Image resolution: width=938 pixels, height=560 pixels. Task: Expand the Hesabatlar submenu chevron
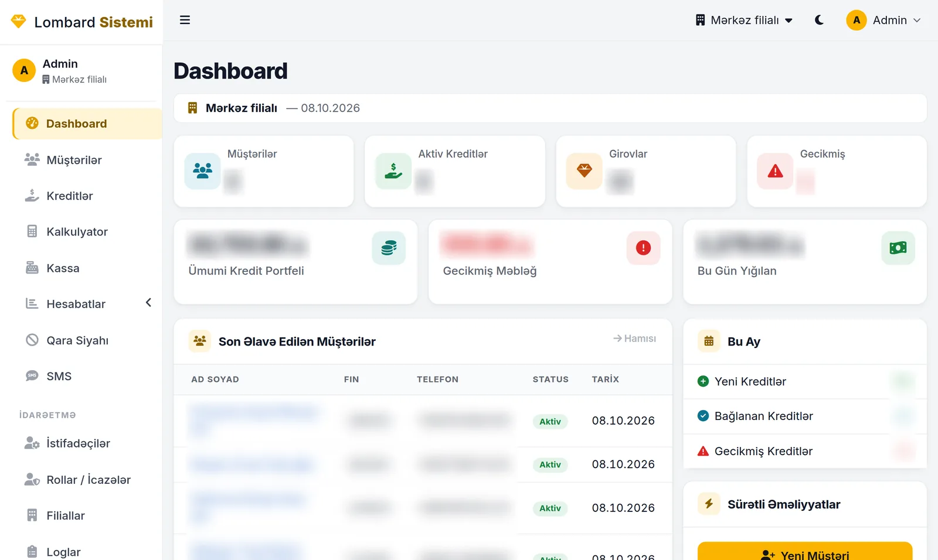coord(148,303)
